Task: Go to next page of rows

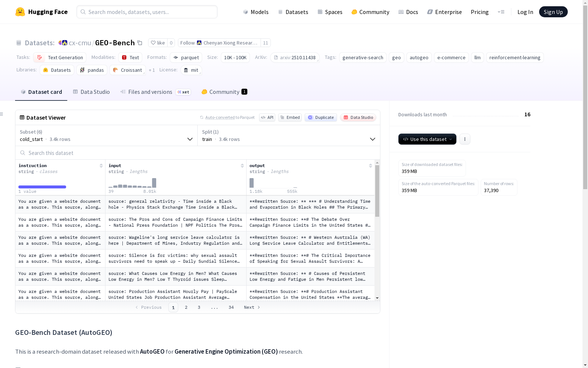Action: [x=252, y=307]
